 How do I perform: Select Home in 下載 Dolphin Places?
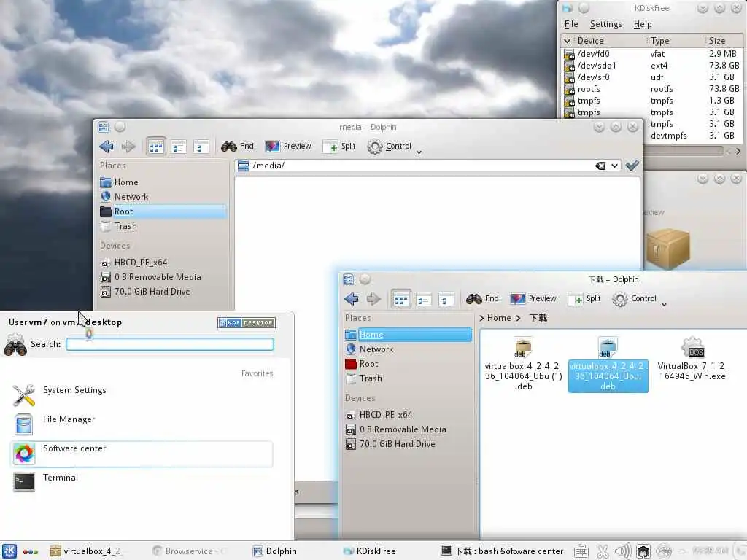408,335
